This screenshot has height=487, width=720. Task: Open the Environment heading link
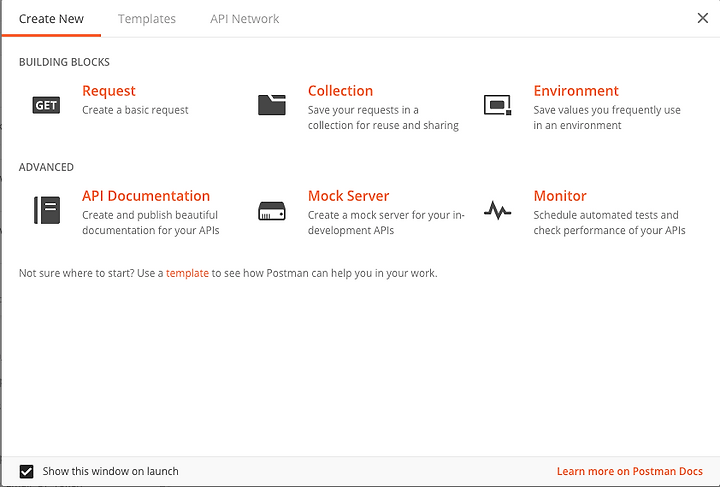click(576, 91)
